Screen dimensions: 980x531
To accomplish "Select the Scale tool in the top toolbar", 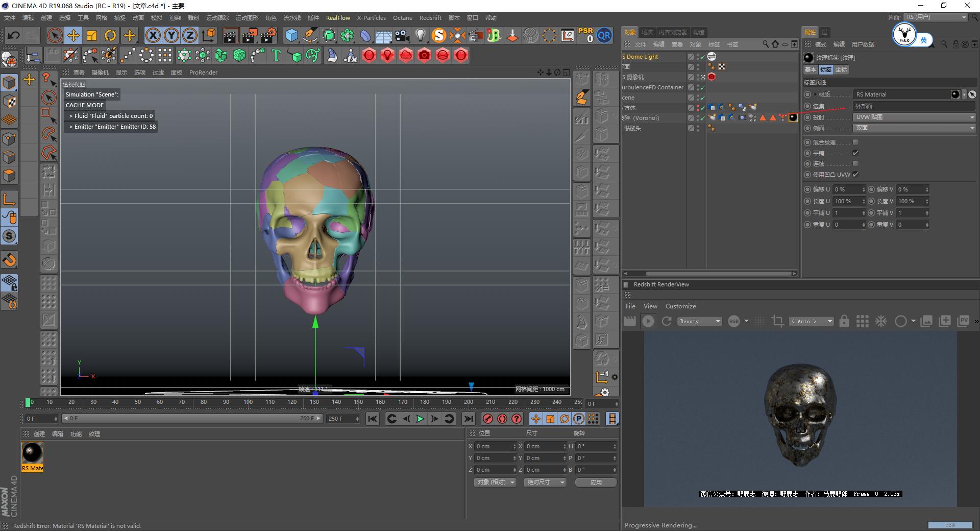I will pyautogui.click(x=92, y=35).
